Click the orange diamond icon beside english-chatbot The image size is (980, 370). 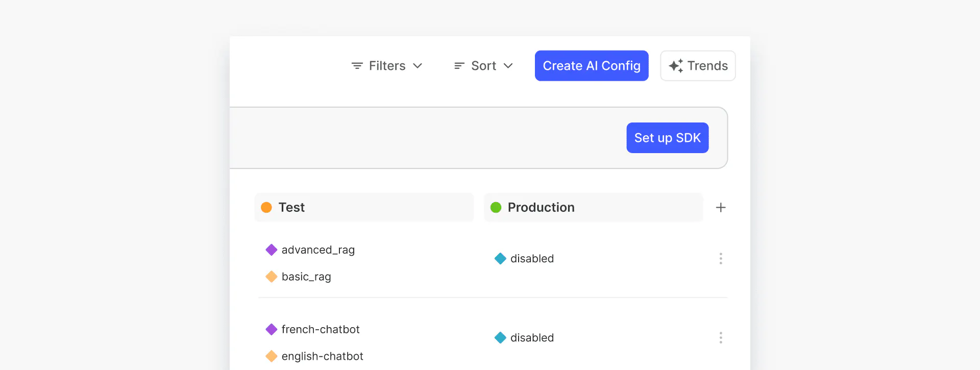[272, 356]
